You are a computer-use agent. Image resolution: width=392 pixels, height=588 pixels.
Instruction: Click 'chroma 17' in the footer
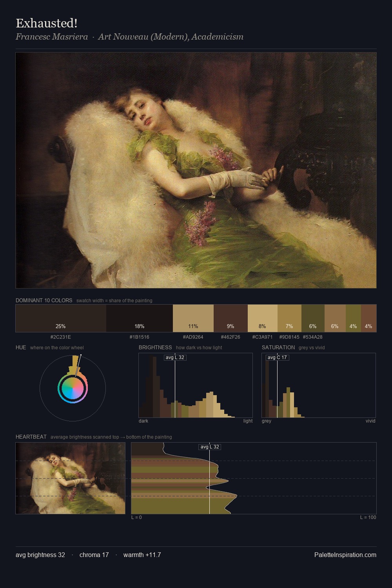pyautogui.click(x=94, y=555)
